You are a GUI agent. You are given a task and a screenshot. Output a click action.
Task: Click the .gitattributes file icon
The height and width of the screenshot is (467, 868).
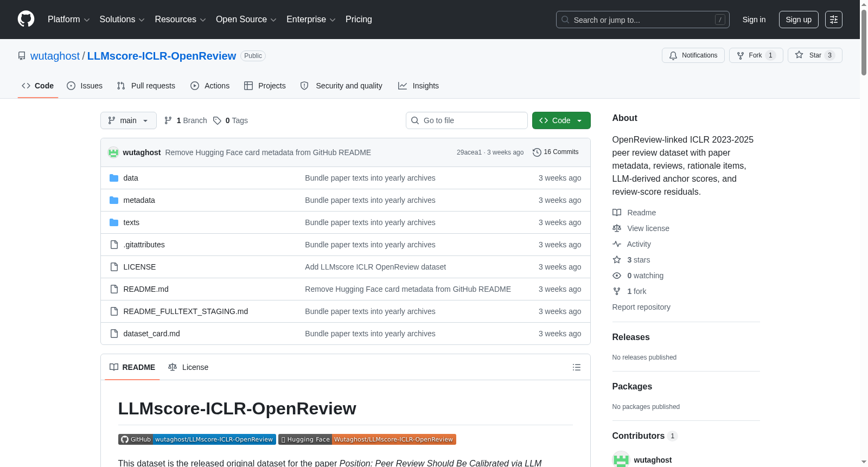coord(114,245)
